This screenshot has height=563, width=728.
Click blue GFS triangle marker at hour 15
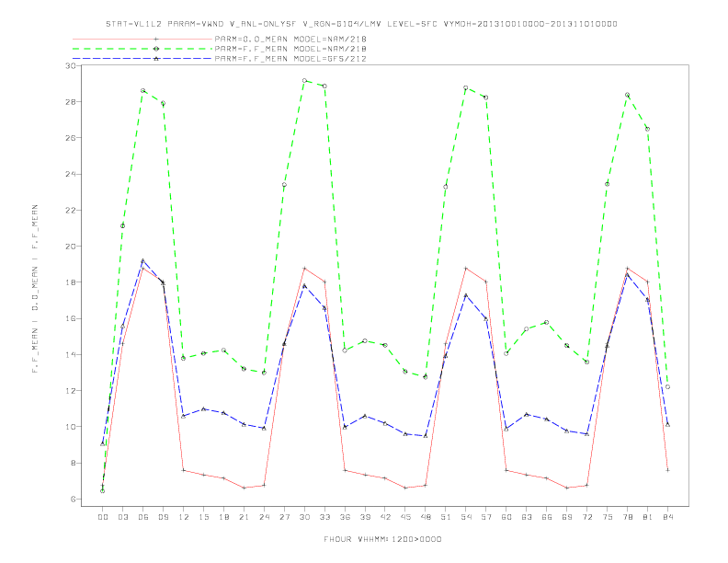(x=203, y=408)
